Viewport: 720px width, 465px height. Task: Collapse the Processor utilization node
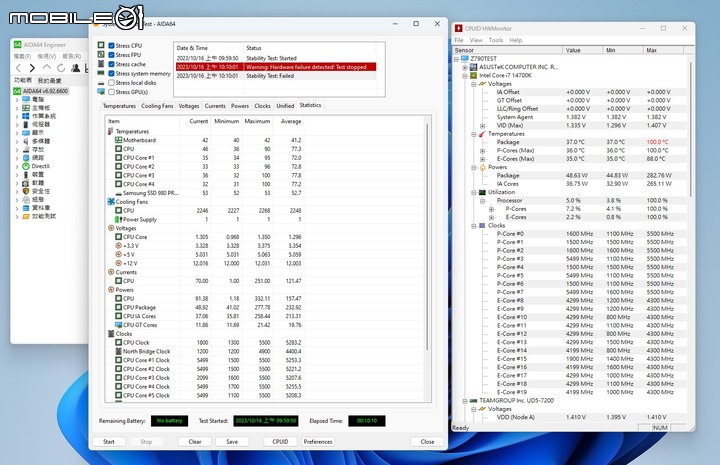[x=482, y=201]
